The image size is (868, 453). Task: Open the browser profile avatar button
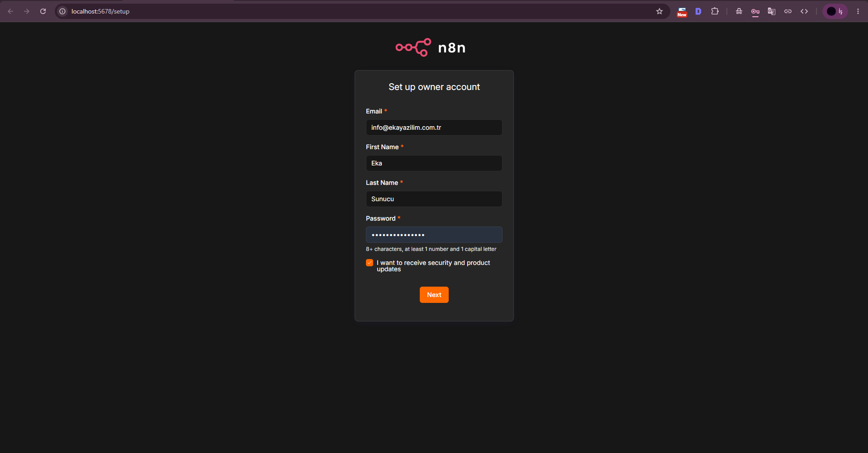[835, 11]
